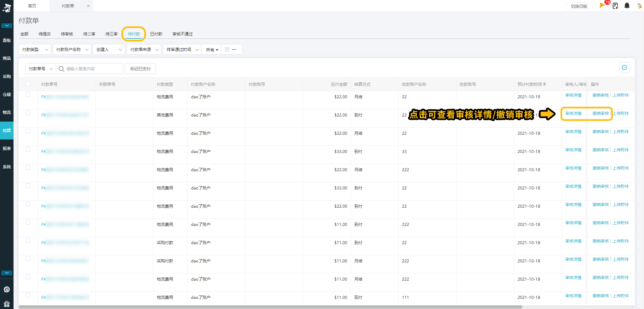
Task: Switch to the 全部 tab
Action: pos(24,34)
